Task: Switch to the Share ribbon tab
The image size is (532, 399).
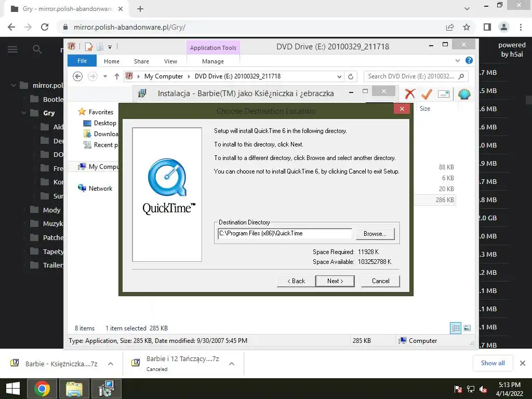Action: point(141,61)
